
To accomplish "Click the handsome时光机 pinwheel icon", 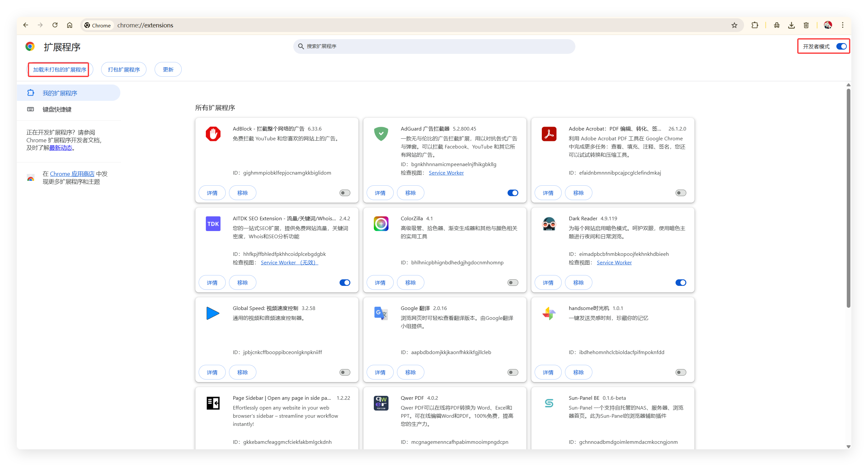I will tap(549, 313).
